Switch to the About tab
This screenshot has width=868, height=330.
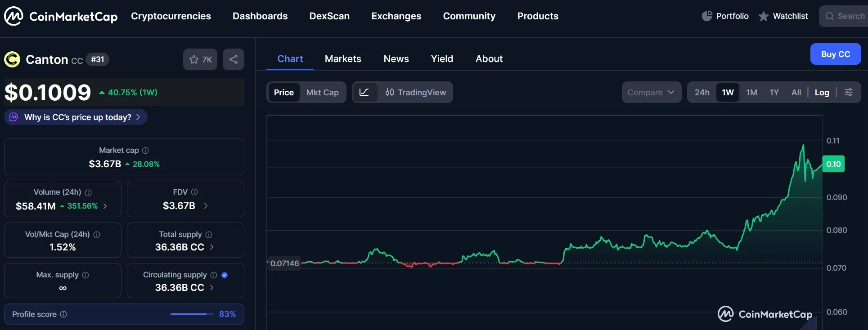coord(489,59)
